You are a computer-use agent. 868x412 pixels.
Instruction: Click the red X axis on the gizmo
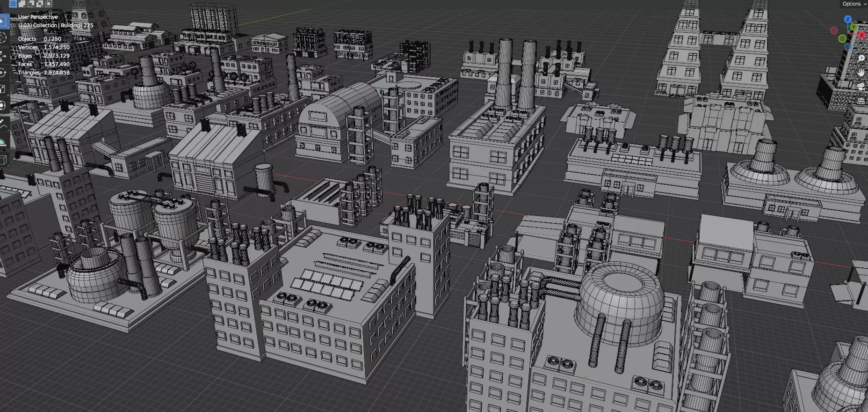click(x=861, y=35)
